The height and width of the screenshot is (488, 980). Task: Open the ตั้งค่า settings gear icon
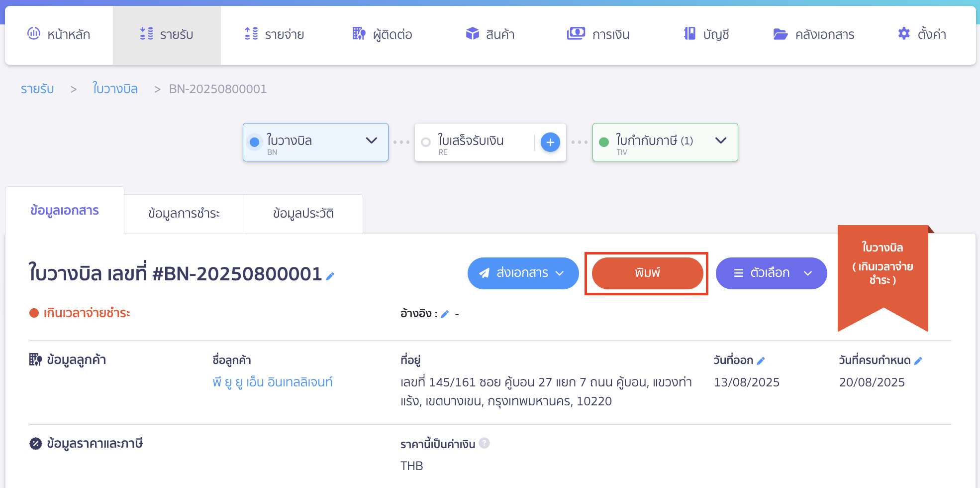pos(903,34)
